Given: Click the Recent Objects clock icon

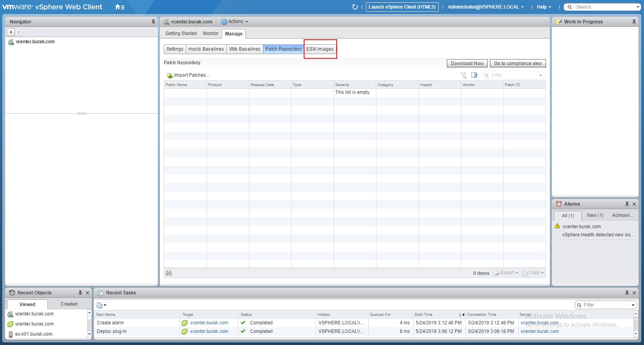Looking at the screenshot, I should (x=12, y=293).
